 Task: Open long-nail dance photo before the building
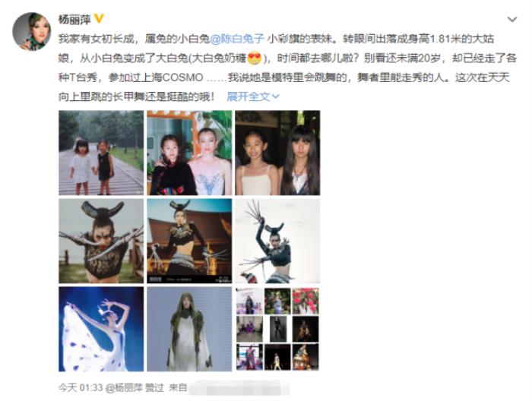coord(189,241)
